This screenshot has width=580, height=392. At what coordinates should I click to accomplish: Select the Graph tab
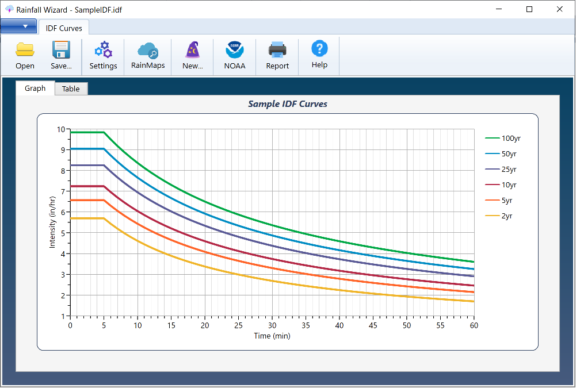(35, 89)
